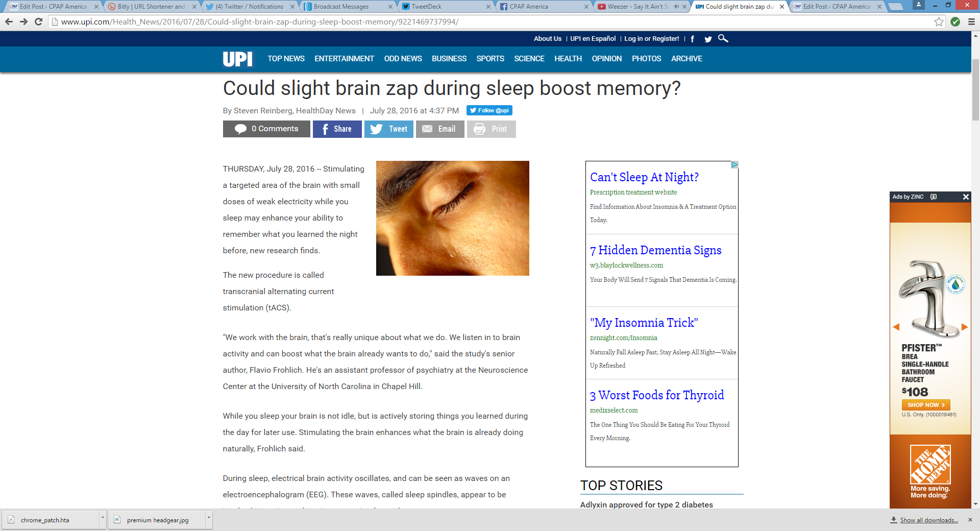
Task: Click the page vertical scrollbar thumb
Action: click(x=975, y=89)
